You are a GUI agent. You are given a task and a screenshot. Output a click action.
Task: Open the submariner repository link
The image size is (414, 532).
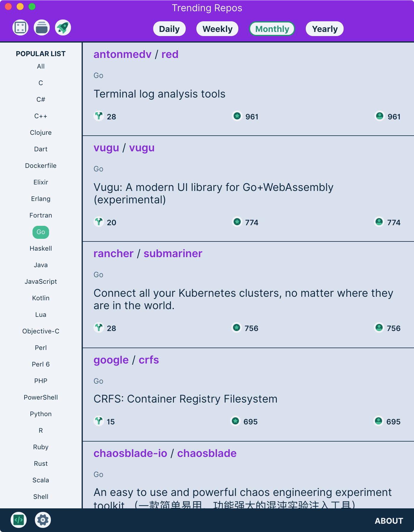[x=173, y=254]
